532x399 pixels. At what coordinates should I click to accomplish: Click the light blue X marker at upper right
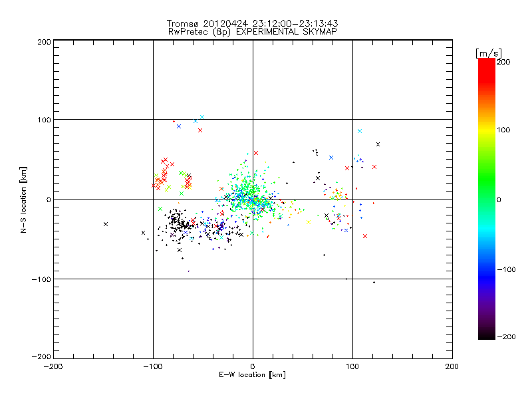point(360,131)
